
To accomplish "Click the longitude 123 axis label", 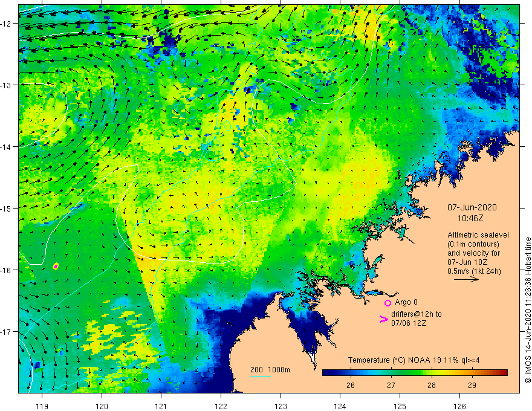I will (281, 406).
